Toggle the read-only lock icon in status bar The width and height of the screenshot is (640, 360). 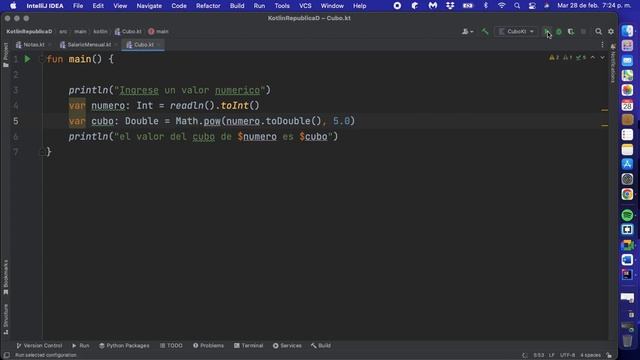click(609, 355)
